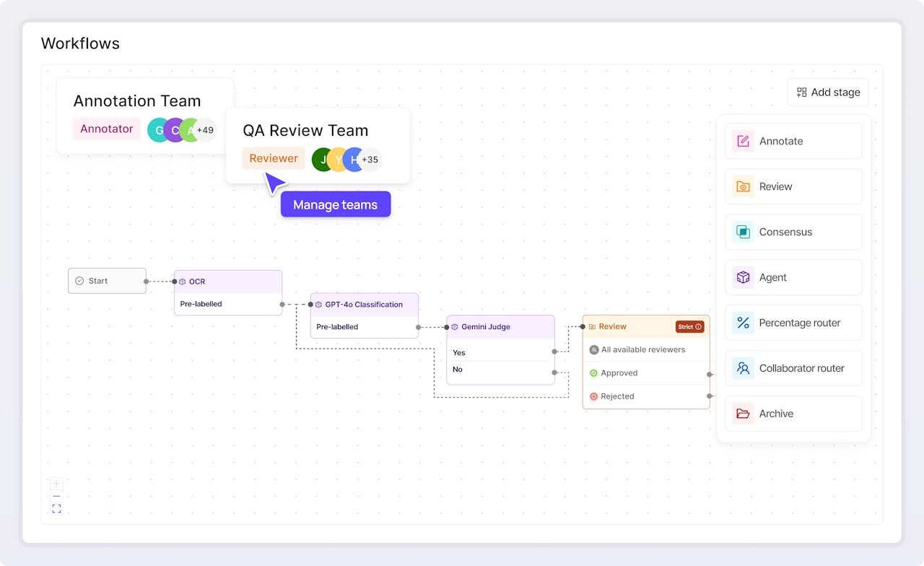Select the Collaborator router icon
This screenshot has width=924, height=566.
click(743, 368)
